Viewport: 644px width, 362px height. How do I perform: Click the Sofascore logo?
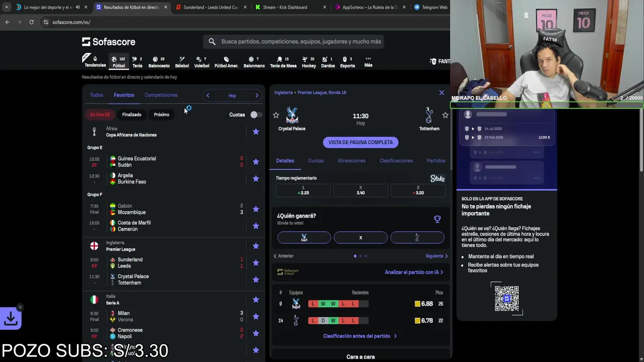pyautogui.click(x=109, y=42)
